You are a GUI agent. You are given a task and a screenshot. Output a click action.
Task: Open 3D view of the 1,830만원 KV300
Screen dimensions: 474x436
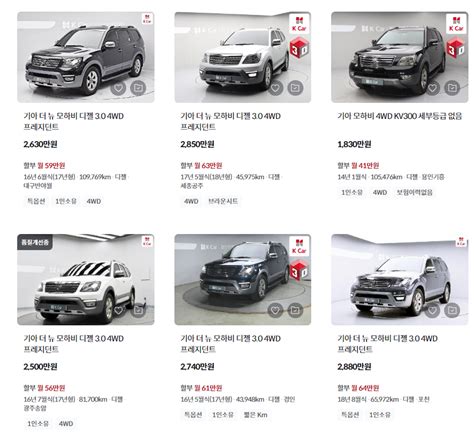click(x=456, y=48)
